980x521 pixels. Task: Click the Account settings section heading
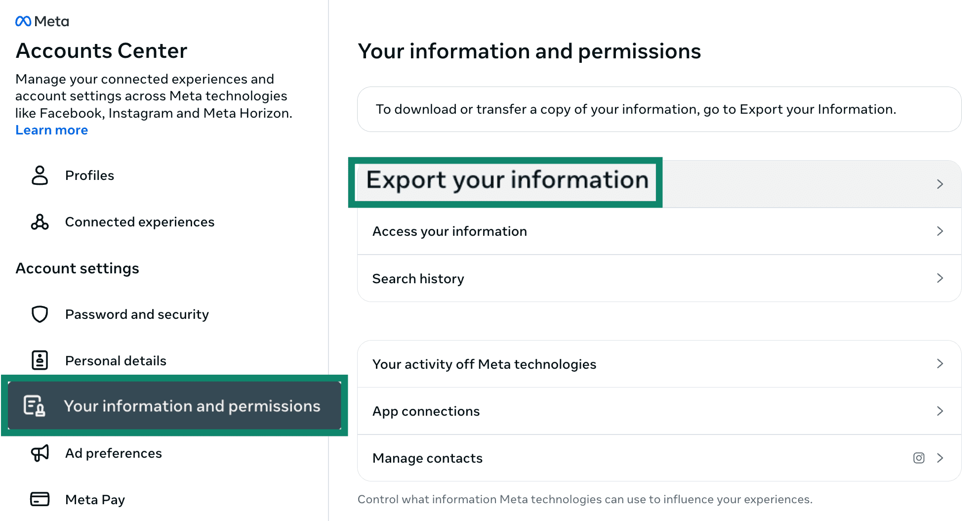77,268
